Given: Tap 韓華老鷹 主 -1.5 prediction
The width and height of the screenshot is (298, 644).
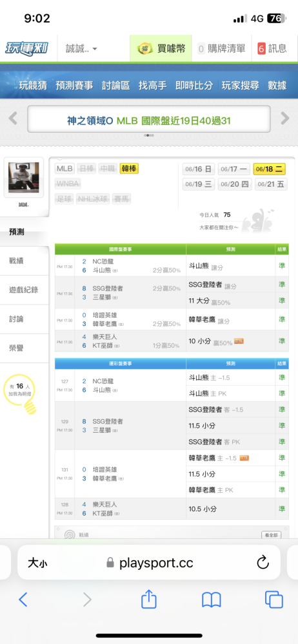Looking at the screenshot, I should pyautogui.click(x=230, y=458).
